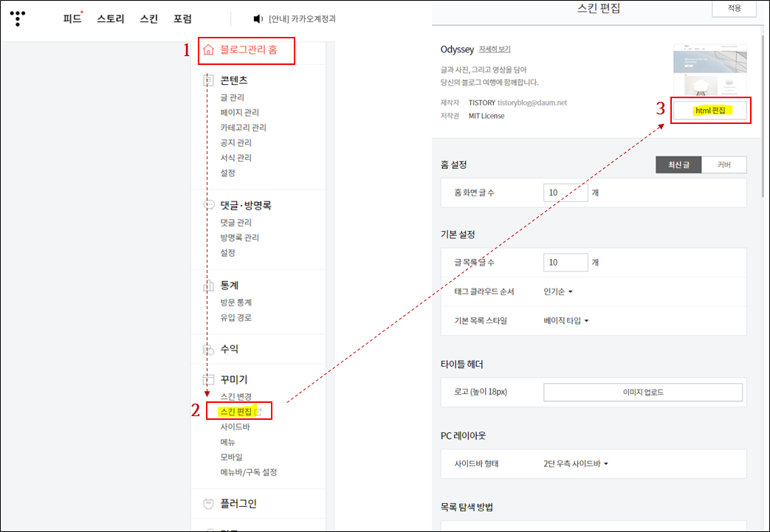Screen dimensions: 770x532
Task: Open 스킨 변경
Action: point(236,396)
